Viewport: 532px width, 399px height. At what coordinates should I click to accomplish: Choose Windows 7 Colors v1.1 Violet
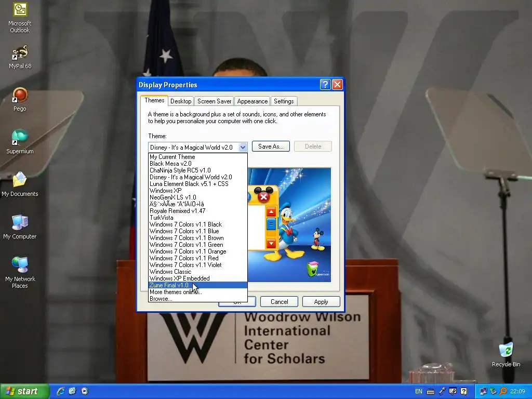[198, 265]
